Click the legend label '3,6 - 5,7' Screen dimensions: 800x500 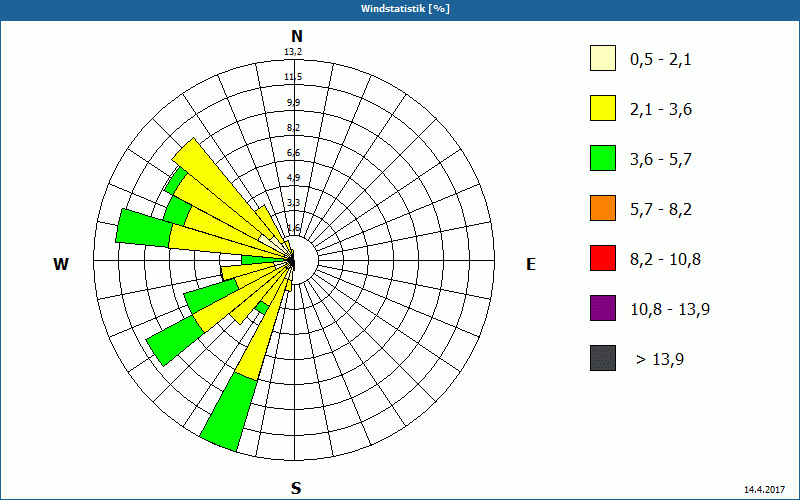click(661, 160)
